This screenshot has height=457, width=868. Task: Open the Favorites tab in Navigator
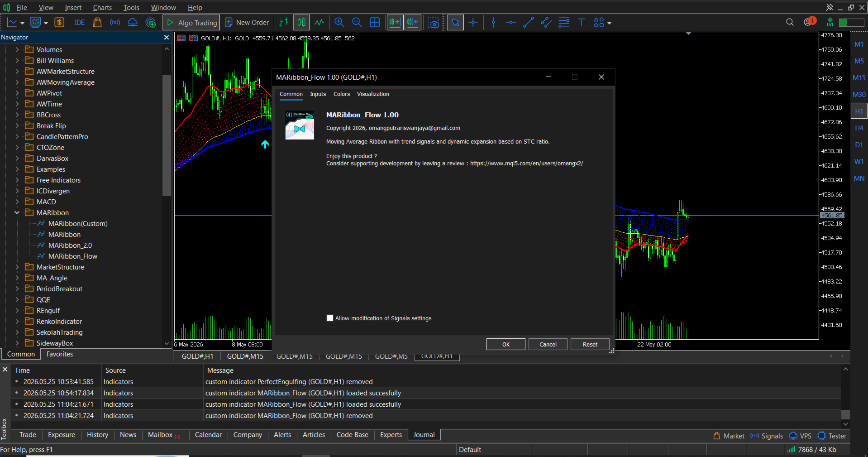60,354
